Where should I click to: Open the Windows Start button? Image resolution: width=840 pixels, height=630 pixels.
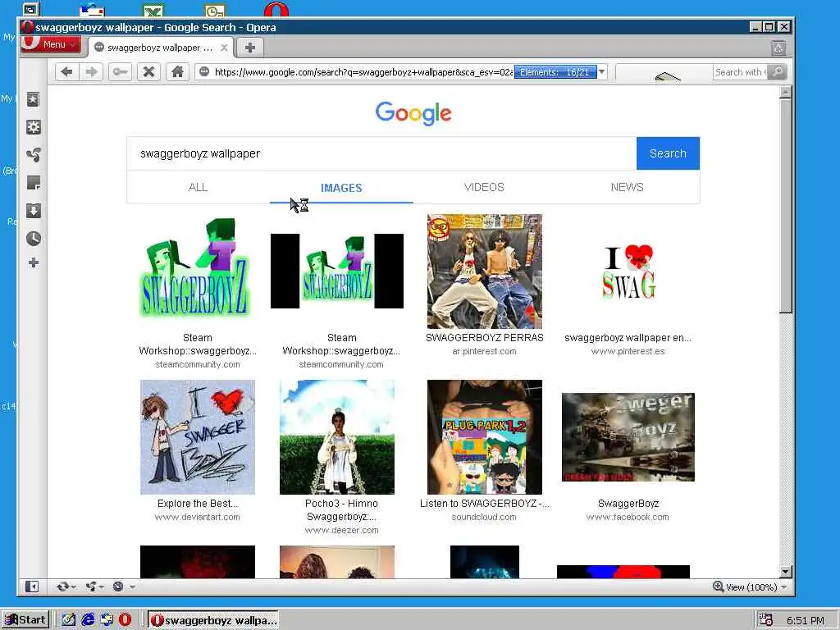25,620
